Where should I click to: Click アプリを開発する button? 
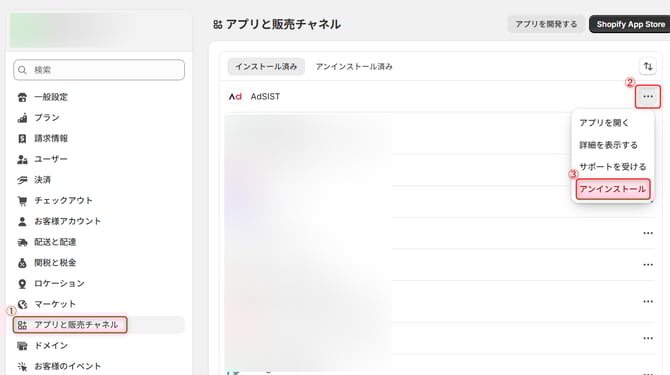pos(546,24)
